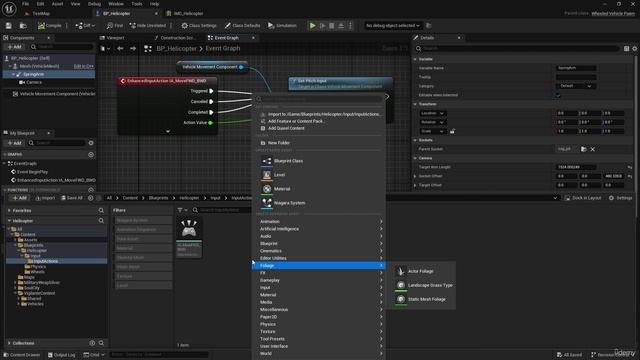The image size is (640, 360).
Task: Click Import in content browser
Action: pyautogui.click(x=45, y=198)
